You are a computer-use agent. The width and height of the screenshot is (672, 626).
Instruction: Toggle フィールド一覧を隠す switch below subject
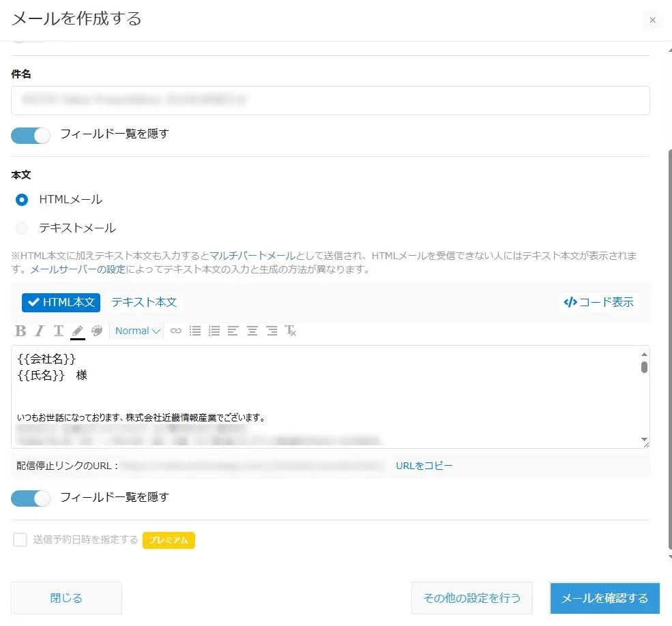31,135
